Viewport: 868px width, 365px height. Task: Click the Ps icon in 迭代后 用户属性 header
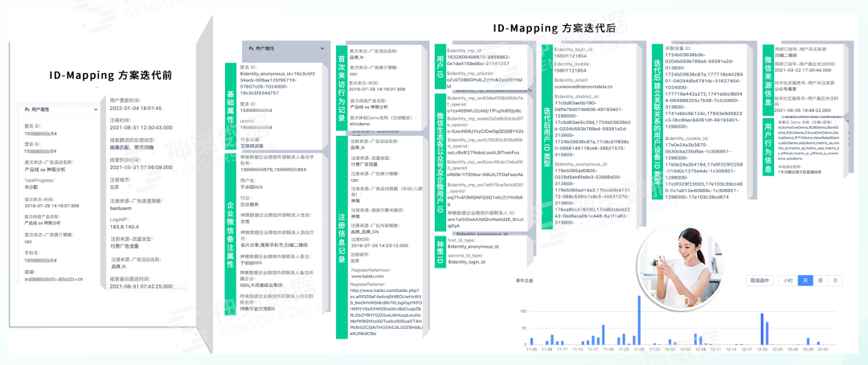(x=252, y=49)
